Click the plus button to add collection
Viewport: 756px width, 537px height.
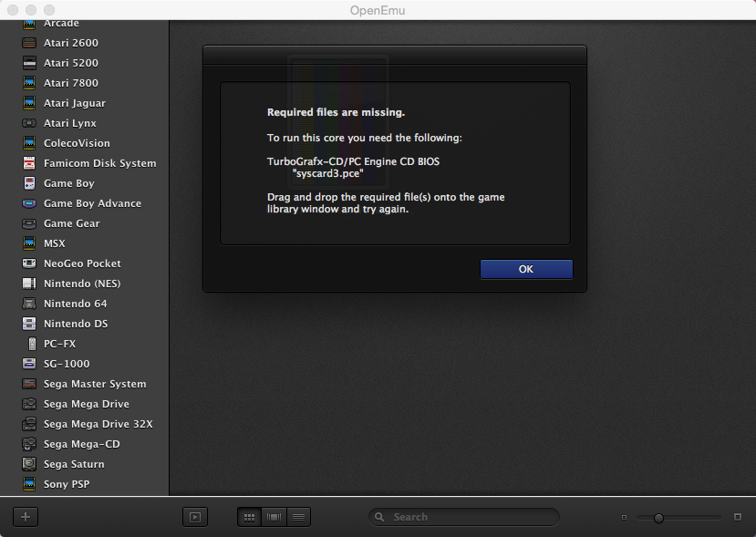pos(26,517)
